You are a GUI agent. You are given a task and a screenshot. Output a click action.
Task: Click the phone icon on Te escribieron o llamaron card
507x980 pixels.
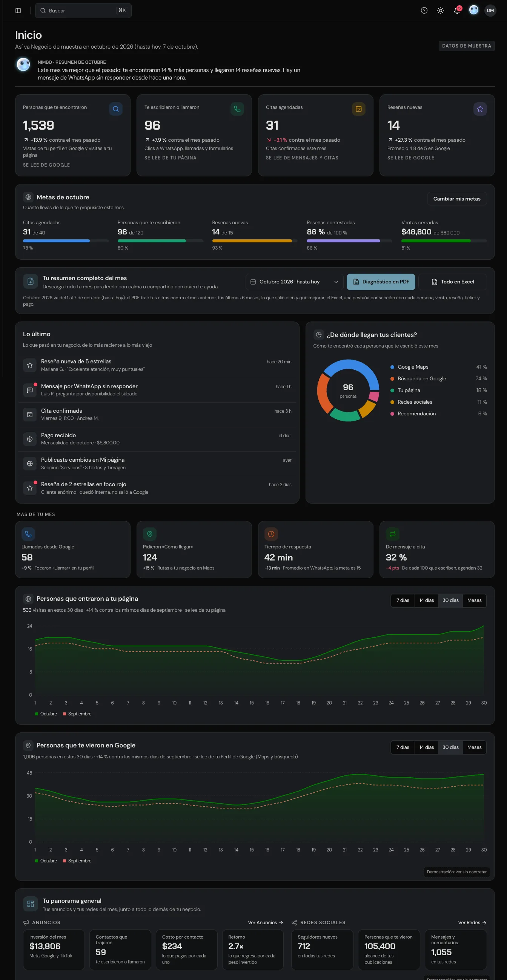(x=237, y=109)
